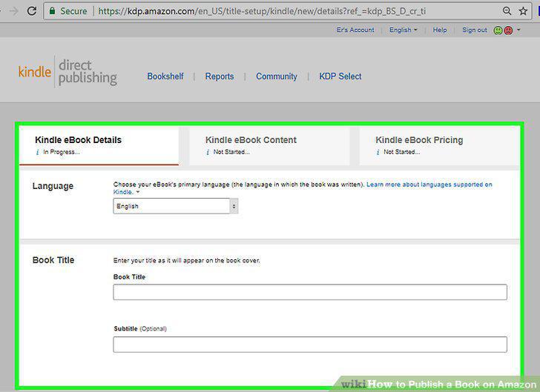This screenshot has width=540, height=392.
Task: Click the browser address bar URL
Action: click(x=262, y=11)
